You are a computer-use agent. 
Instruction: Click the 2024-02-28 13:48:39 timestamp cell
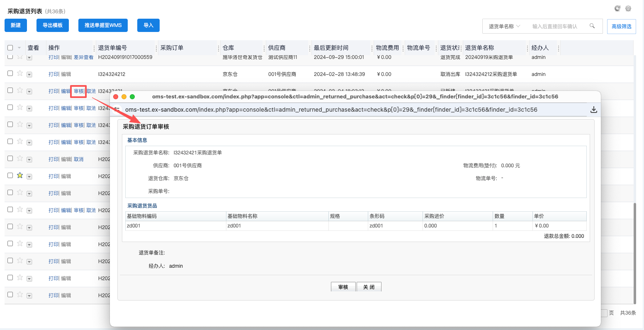click(x=339, y=74)
